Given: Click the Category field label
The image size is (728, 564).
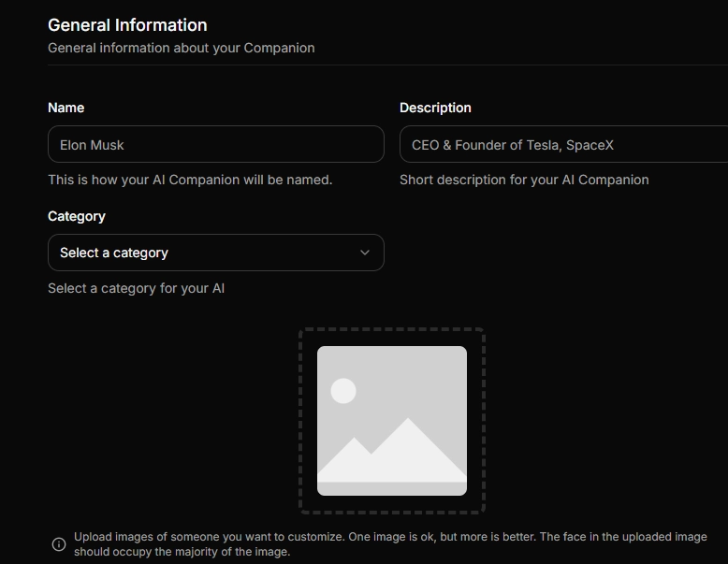Looking at the screenshot, I should tap(77, 216).
